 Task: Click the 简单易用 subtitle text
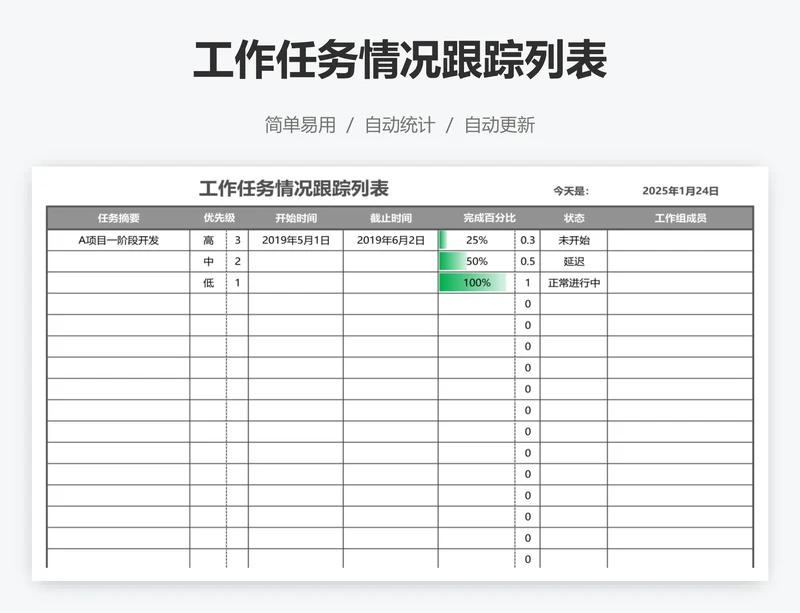[300, 125]
